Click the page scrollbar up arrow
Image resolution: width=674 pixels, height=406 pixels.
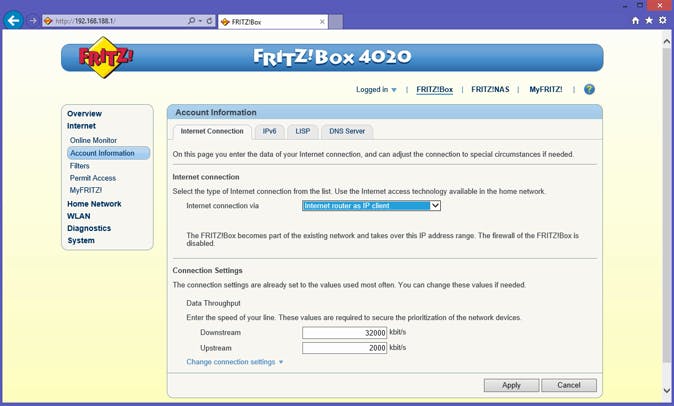(x=667, y=42)
